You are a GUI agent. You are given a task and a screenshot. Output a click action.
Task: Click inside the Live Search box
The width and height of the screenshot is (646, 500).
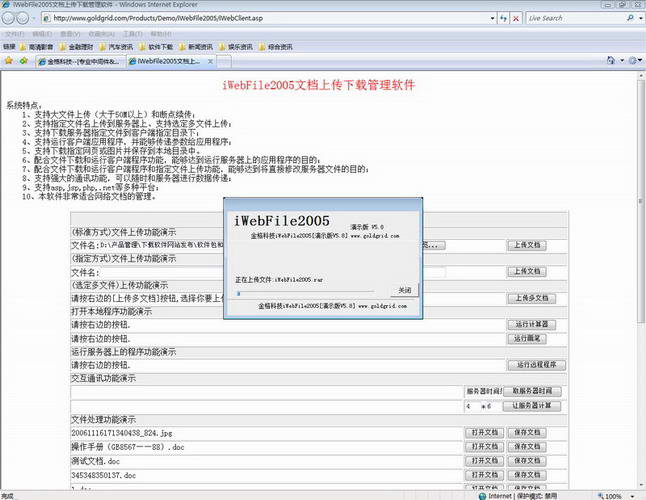[575, 18]
